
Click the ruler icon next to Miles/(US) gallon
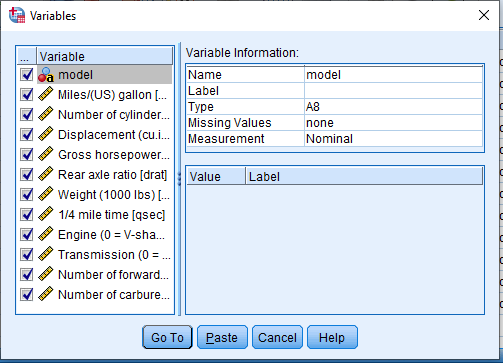point(46,94)
